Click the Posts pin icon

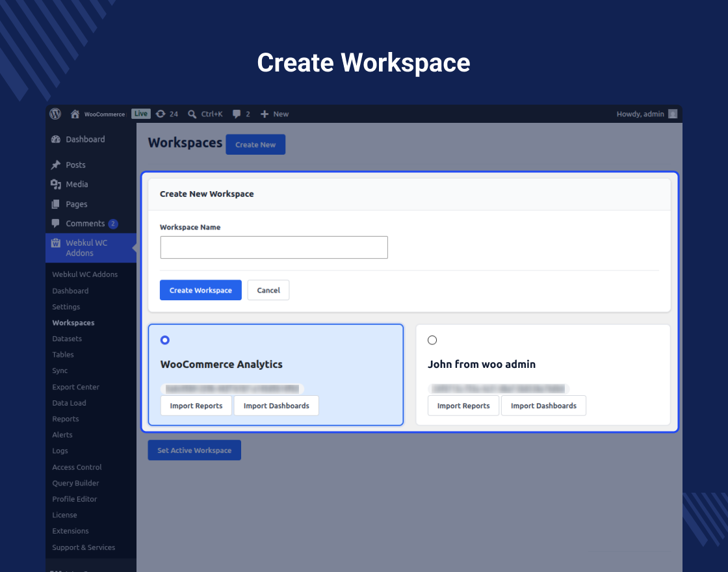click(x=56, y=165)
